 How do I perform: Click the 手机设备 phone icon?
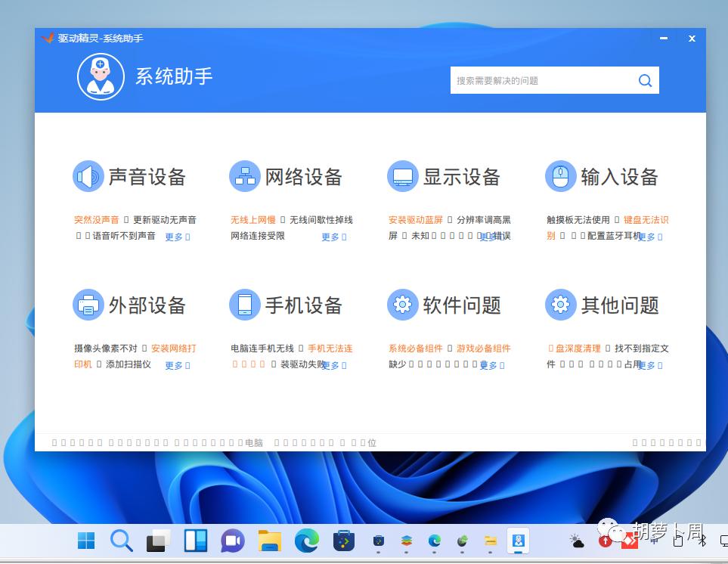(244, 304)
